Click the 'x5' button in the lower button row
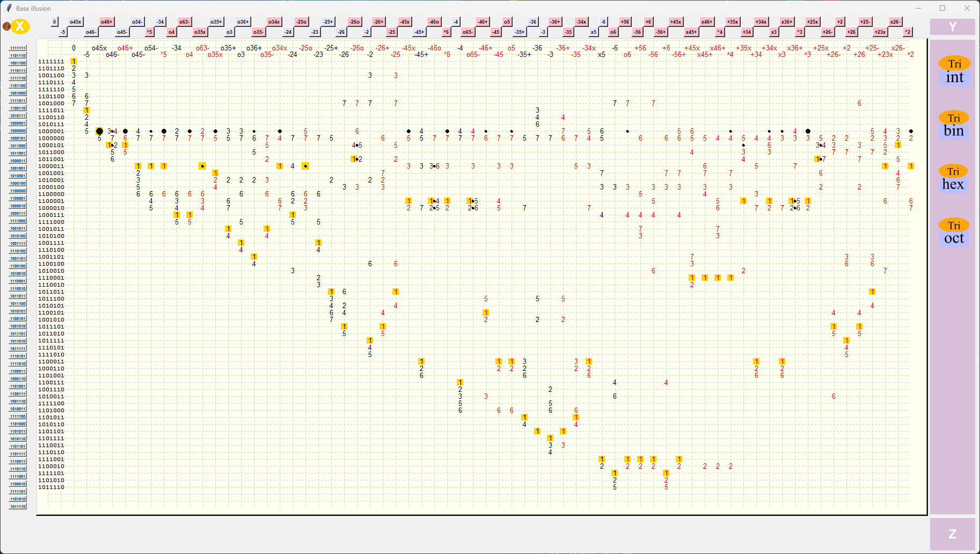 (x=594, y=32)
